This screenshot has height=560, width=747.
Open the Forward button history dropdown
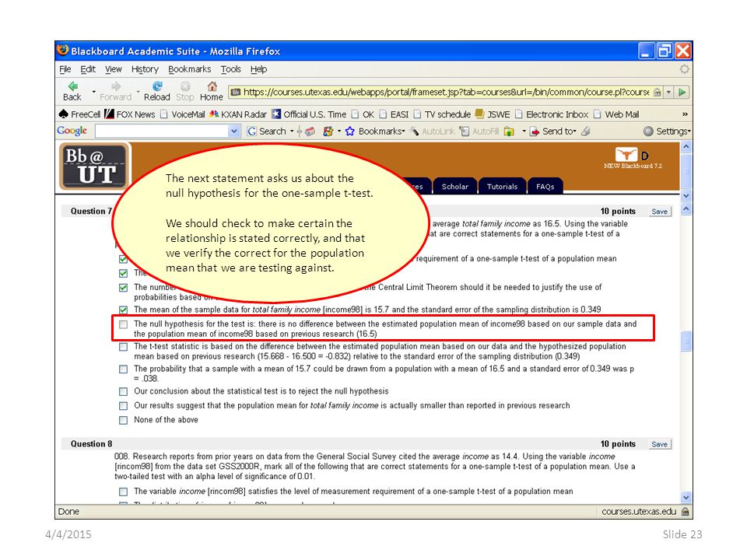point(139,92)
